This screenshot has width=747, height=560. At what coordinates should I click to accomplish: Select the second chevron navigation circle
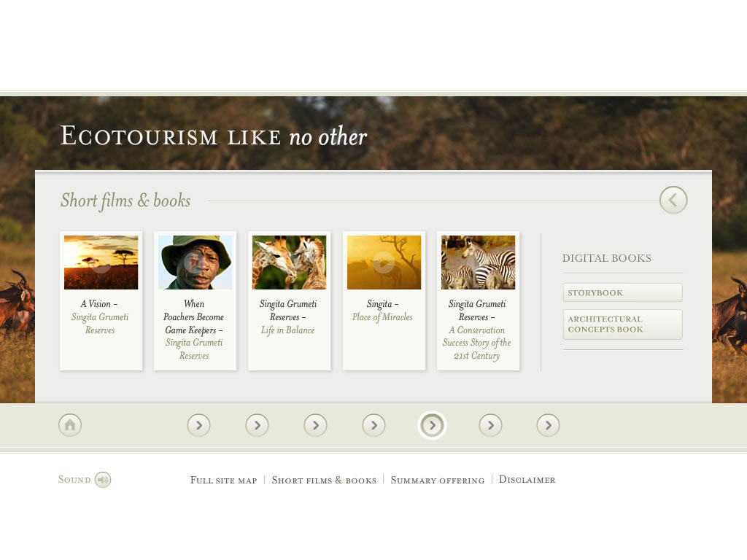257,425
